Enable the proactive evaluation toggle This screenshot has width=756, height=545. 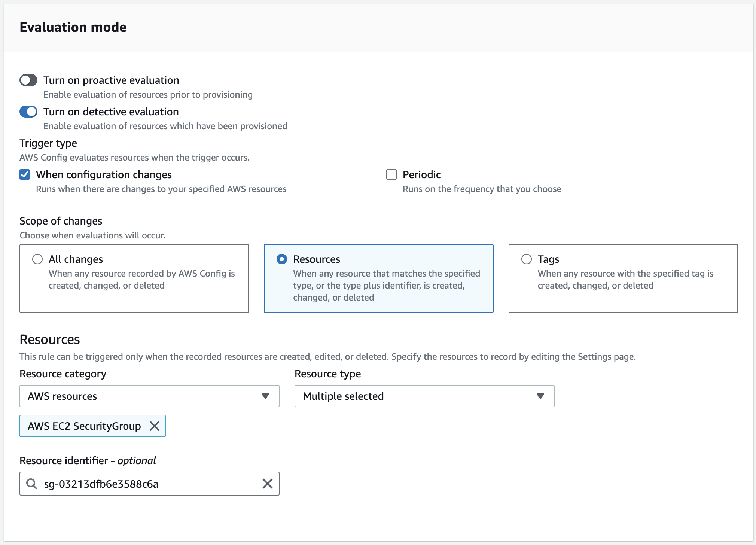pos(28,80)
